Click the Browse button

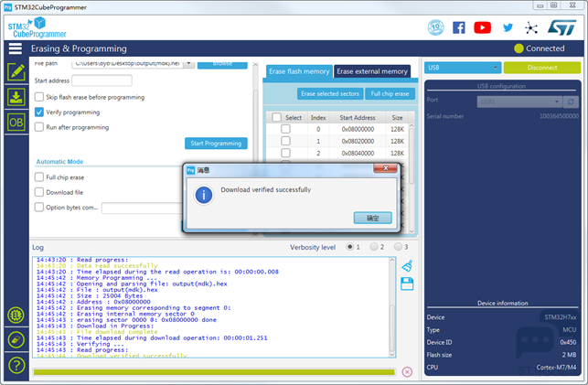222,64
